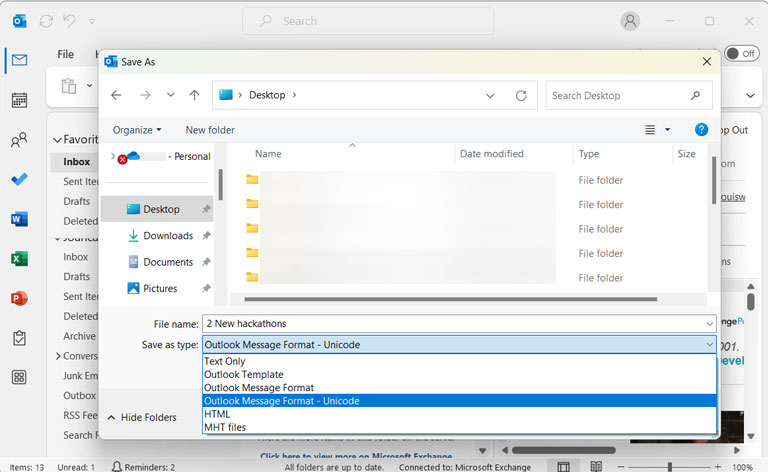Select Downloads in navigation pane
This screenshot has width=768, height=472.
tap(167, 236)
